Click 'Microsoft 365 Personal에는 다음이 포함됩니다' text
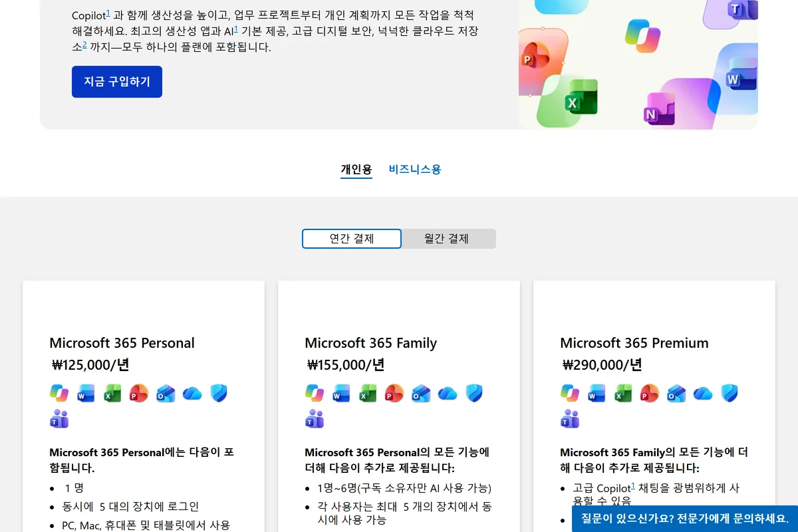Image resolution: width=798 pixels, height=532 pixels. tap(142, 460)
